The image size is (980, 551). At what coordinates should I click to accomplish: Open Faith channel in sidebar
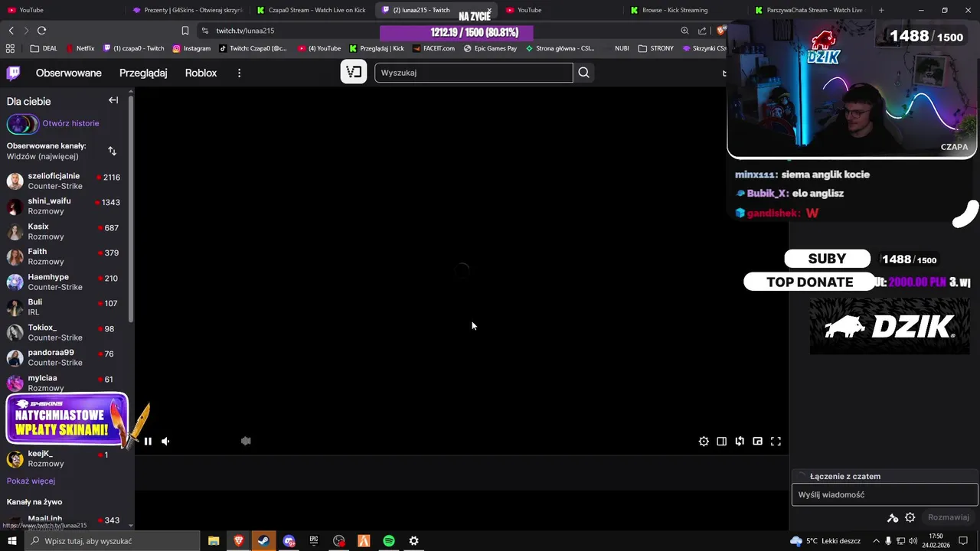(64, 257)
